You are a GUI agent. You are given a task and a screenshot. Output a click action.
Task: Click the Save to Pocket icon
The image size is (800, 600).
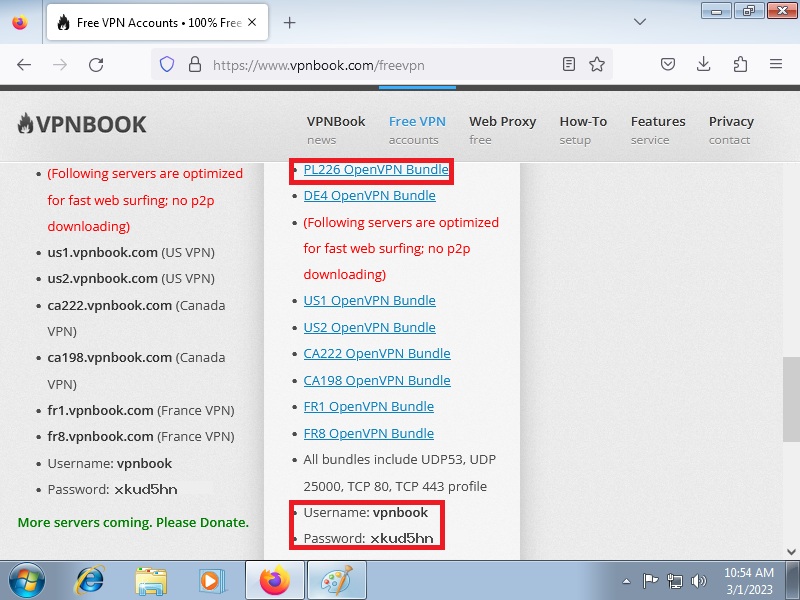tap(668, 64)
